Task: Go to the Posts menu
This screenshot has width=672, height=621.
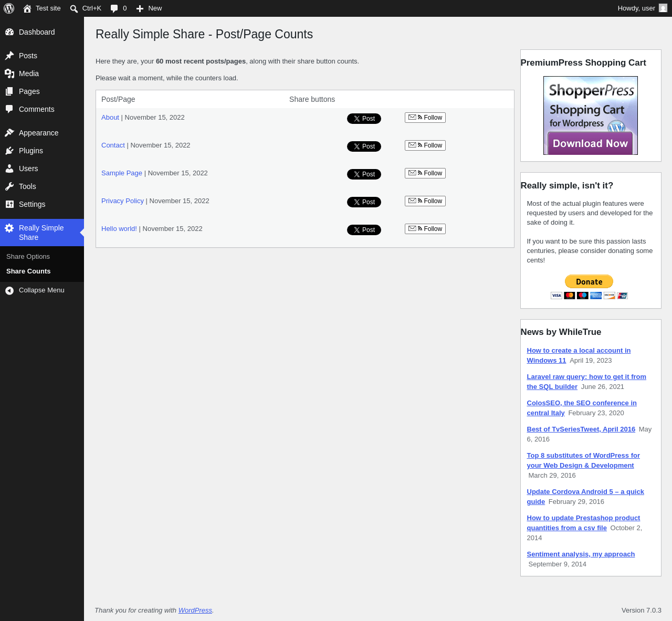Action: coord(42,56)
